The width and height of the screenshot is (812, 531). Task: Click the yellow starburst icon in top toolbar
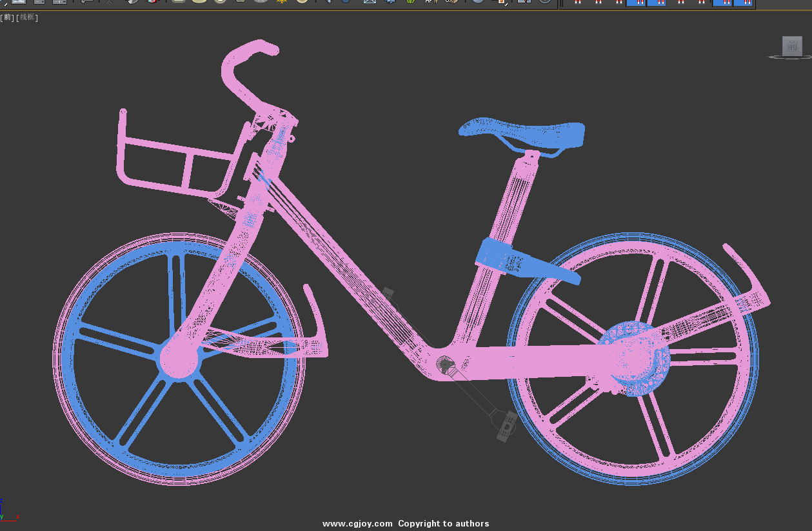click(281, 1)
